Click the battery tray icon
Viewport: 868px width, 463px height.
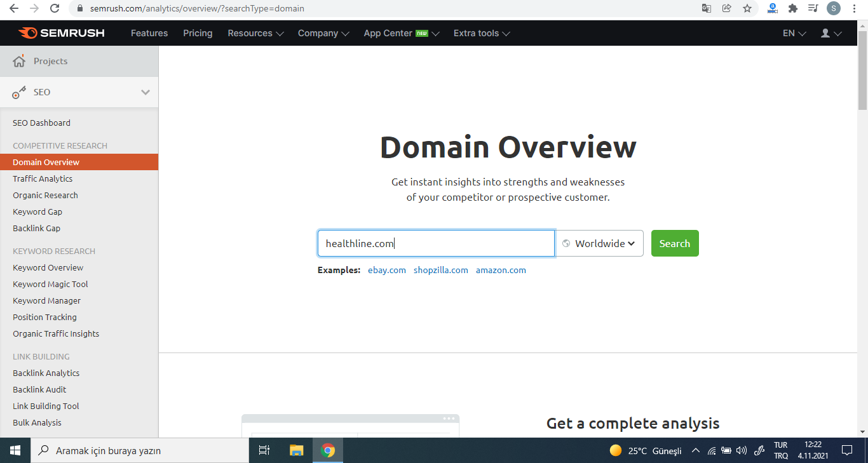726,451
